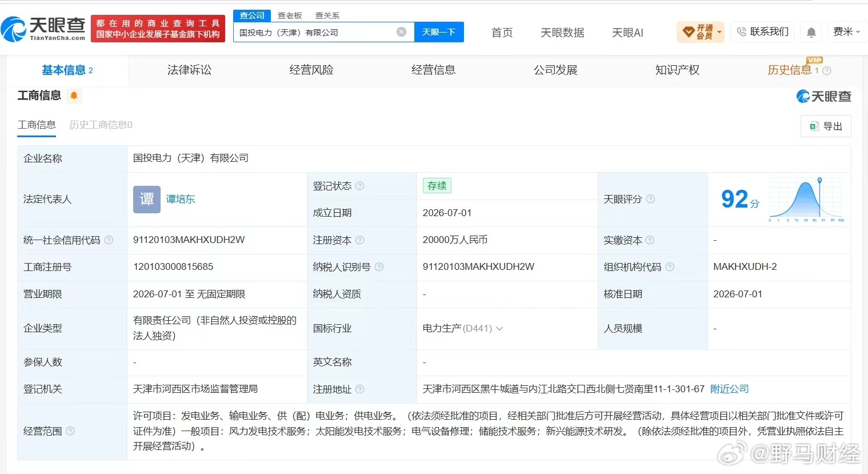Viewport: 868px width, 474px height.
Task: Click the 谭 avatar of the legal representative
Action: (x=147, y=200)
